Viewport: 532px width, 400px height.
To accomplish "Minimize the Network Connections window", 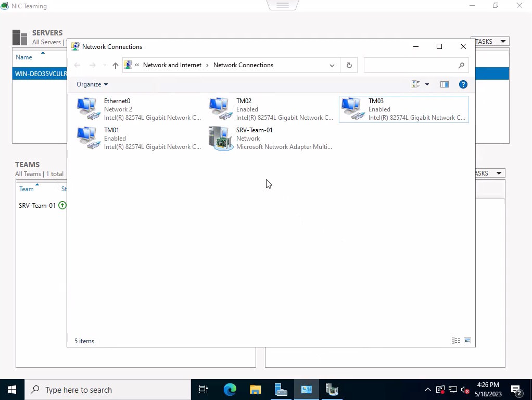I will (415, 46).
